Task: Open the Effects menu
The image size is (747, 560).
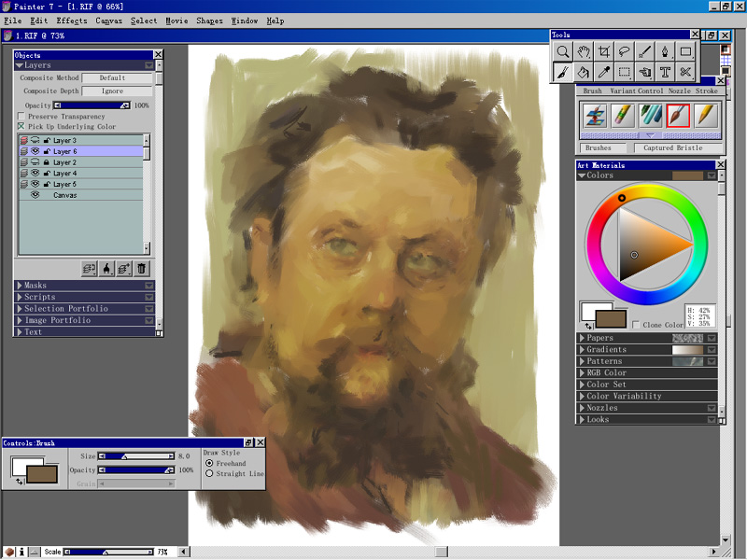Action: tap(72, 21)
